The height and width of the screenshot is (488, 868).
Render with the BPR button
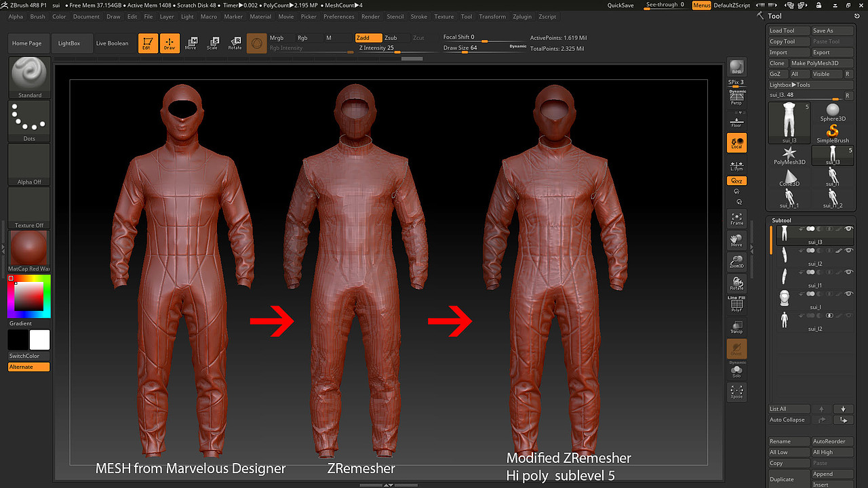(x=736, y=67)
